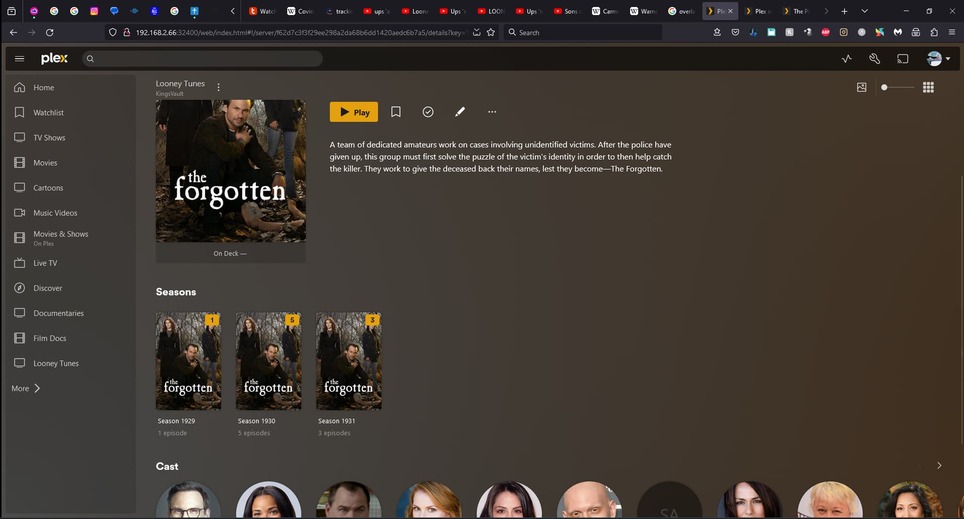Click the AdBlock Plus extension icon
964x519 pixels.
pos(826,32)
